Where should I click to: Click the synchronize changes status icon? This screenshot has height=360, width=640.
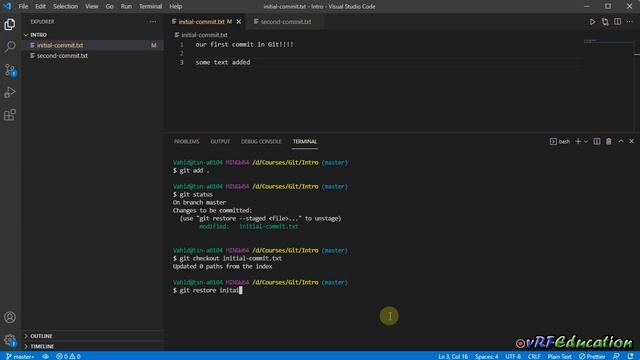click(x=45, y=356)
